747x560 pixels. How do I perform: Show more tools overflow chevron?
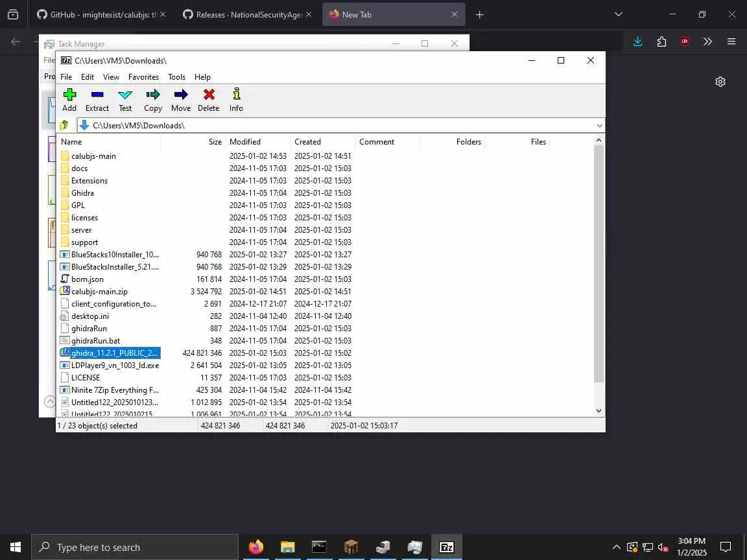pos(708,42)
